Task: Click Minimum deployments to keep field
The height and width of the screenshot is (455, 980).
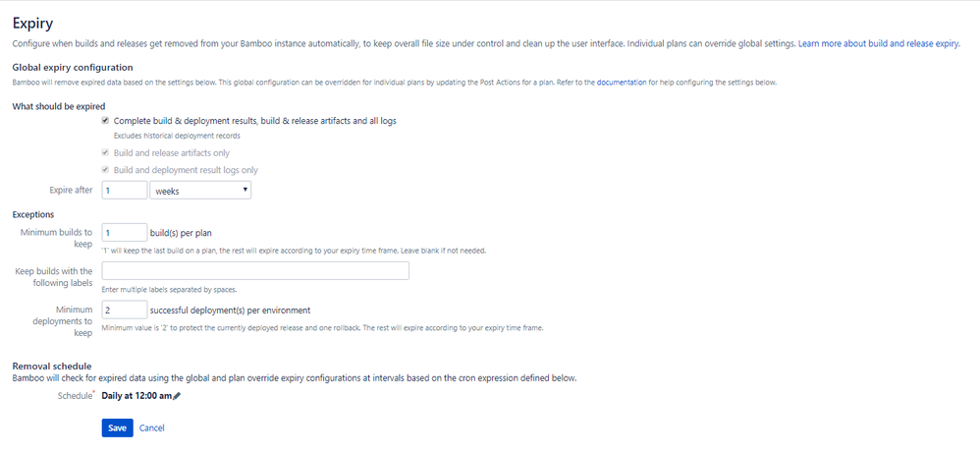Action: pos(125,310)
